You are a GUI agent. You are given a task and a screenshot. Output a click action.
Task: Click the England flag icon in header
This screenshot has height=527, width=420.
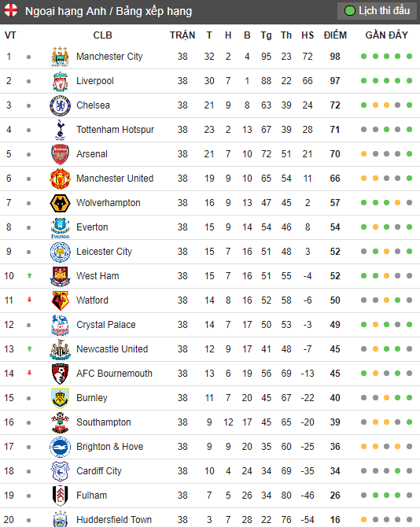(11, 10)
